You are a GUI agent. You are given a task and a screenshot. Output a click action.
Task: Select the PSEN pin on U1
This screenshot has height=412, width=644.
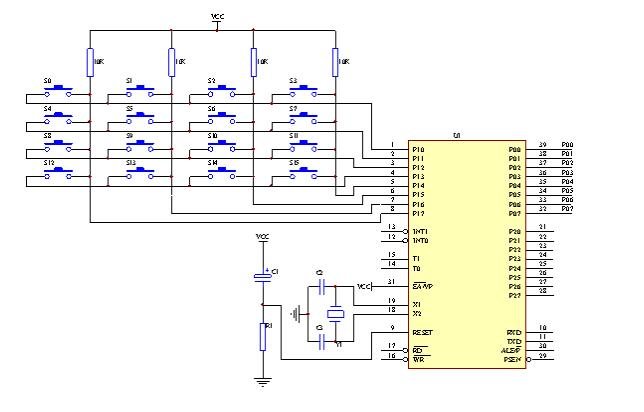(514, 357)
